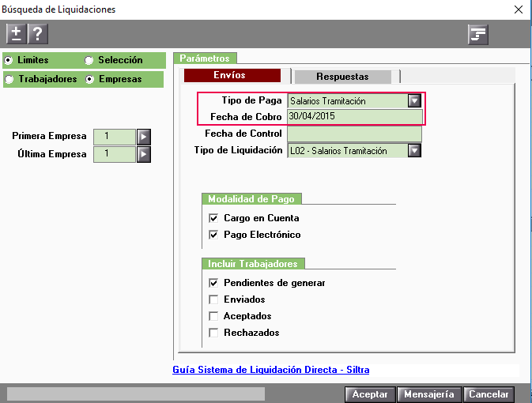The image size is (532, 403).
Task: Expand the Tipo de Paga dropdown
Action: pos(414,101)
